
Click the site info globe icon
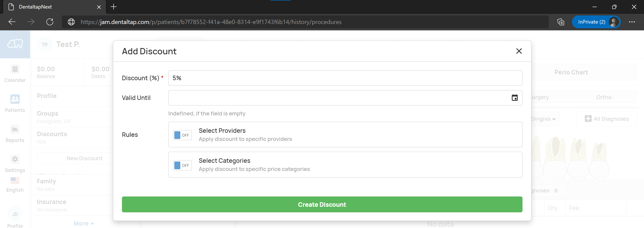71,22
